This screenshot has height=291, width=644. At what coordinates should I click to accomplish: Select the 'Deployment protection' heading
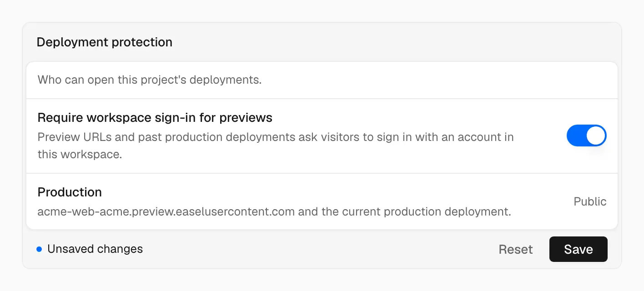click(x=105, y=42)
